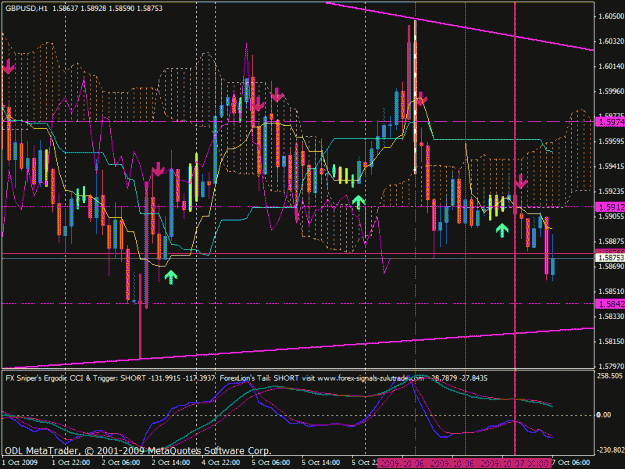This screenshot has height=469, width=625.
Task: Click the 0.00 indicator scale value
Action: [604, 415]
